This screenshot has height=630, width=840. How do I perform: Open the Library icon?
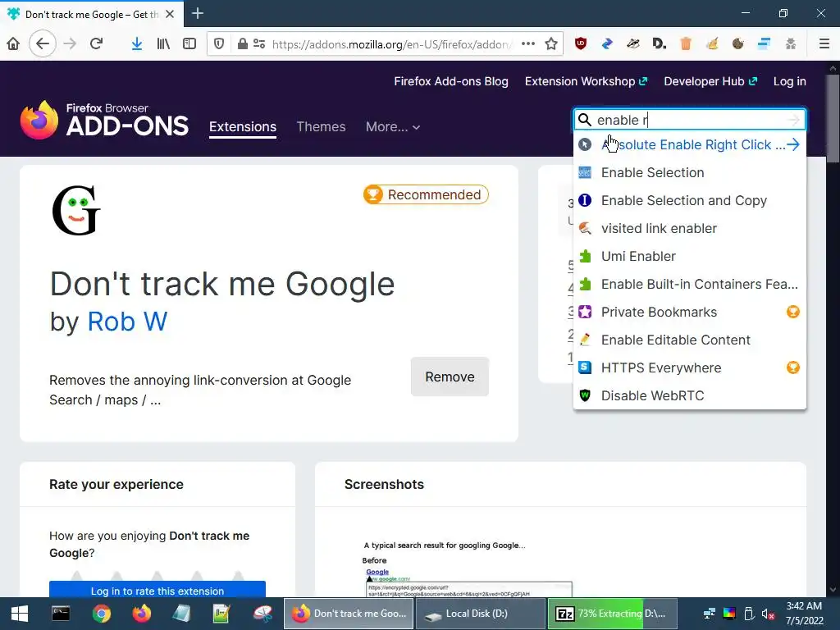(163, 44)
